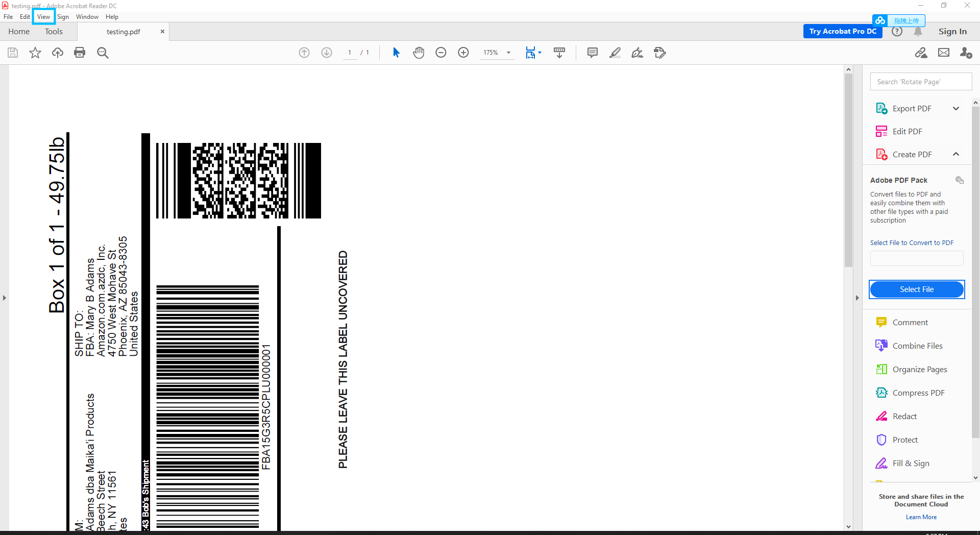Viewport: 980px width, 535px height.
Task: Open the 175% zoom level dropdown
Action: 508,53
